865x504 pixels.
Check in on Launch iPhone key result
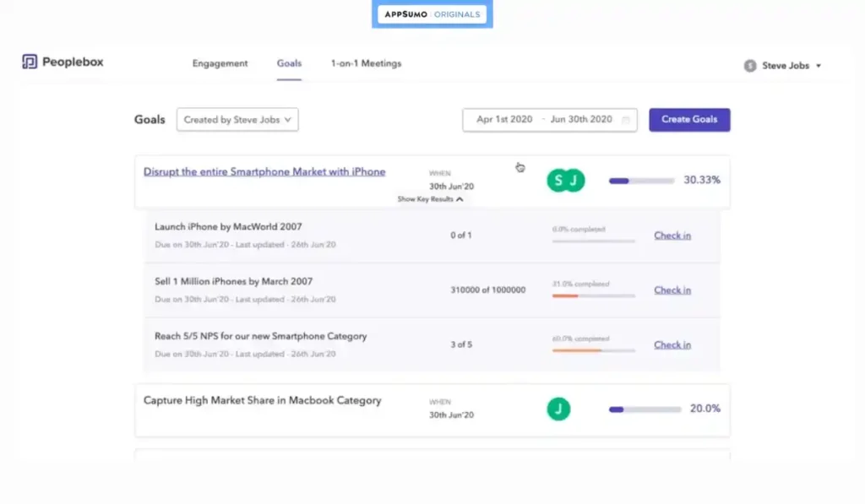click(x=672, y=236)
